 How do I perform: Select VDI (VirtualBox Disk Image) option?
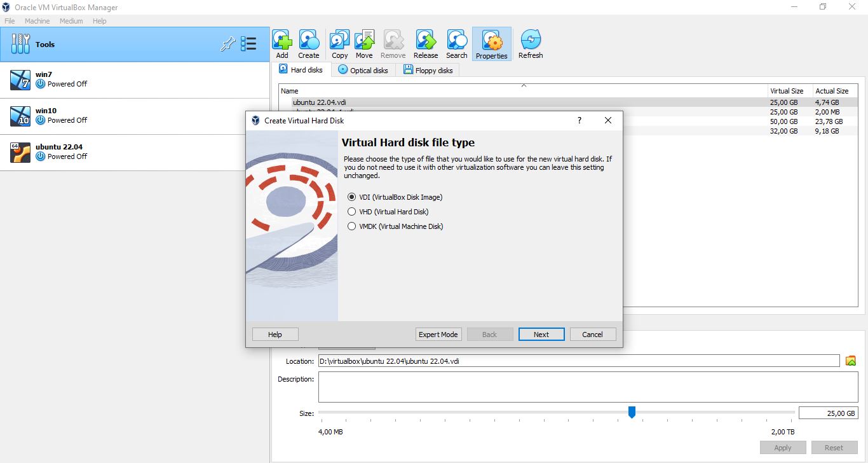tap(395, 197)
